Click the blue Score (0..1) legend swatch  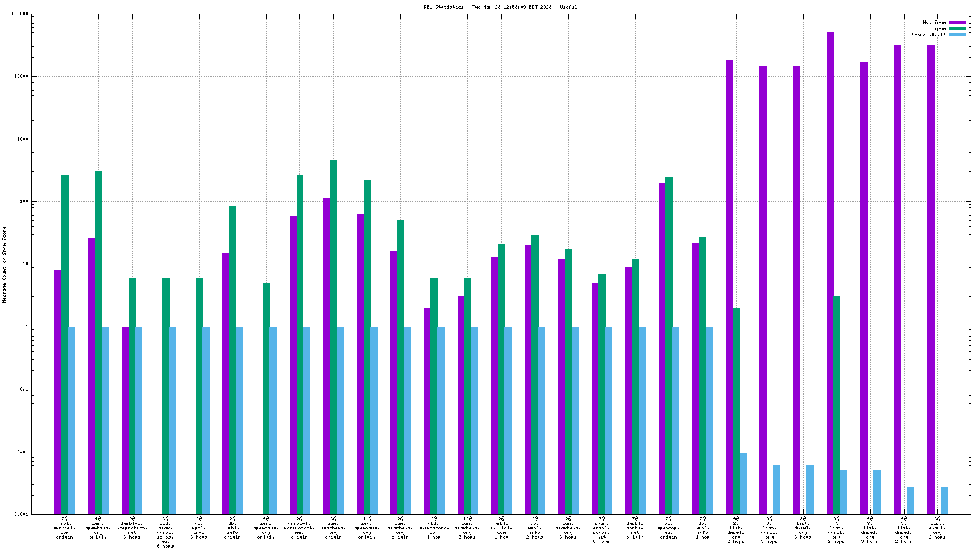(x=957, y=35)
